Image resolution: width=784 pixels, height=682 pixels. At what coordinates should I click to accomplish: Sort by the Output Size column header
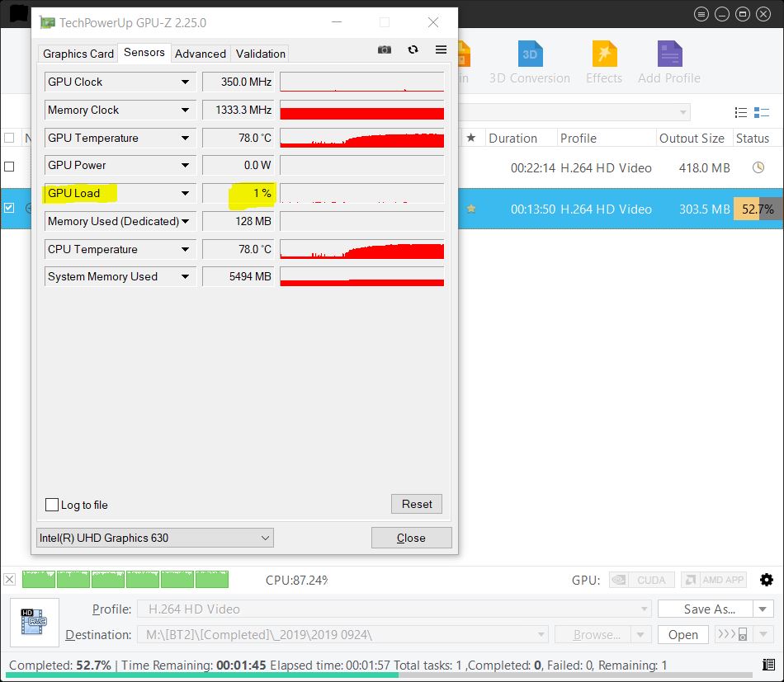click(x=694, y=138)
